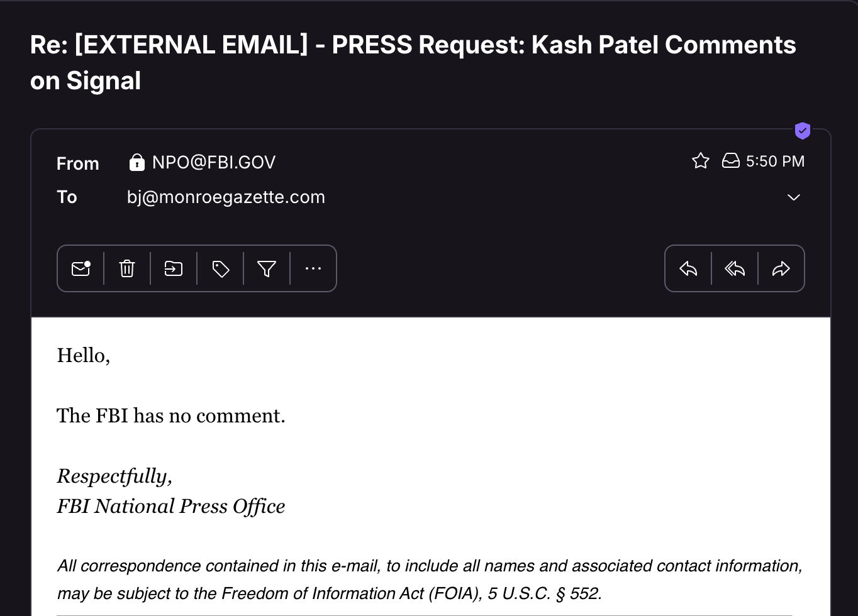Screen dimensions: 858x616
Task: Open the move to folder icon
Action: point(174,269)
